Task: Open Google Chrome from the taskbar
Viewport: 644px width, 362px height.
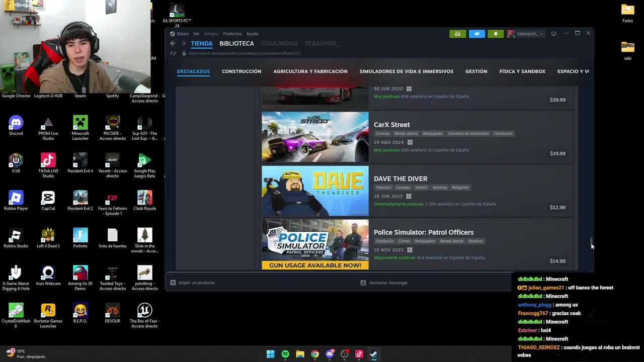Action: pos(314,354)
